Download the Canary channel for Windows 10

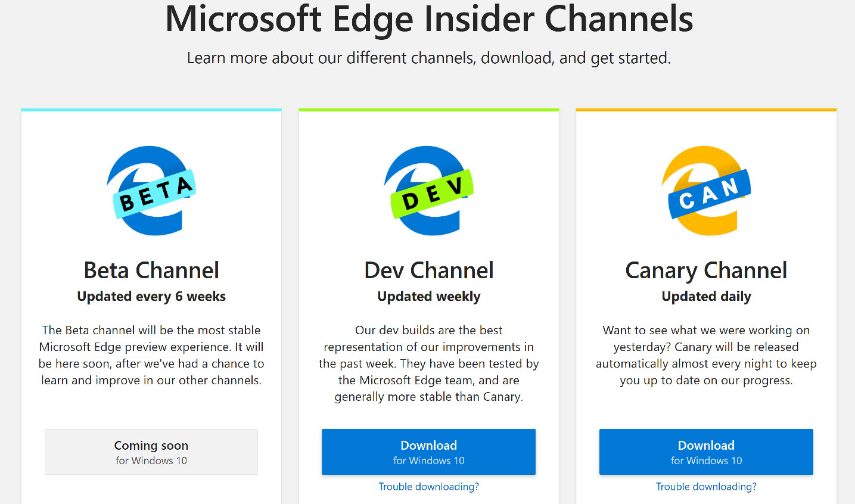coord(706,452)
